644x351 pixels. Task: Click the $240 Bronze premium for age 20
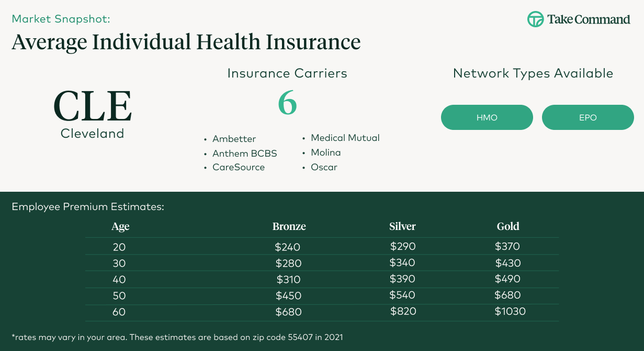pos(287,247)
